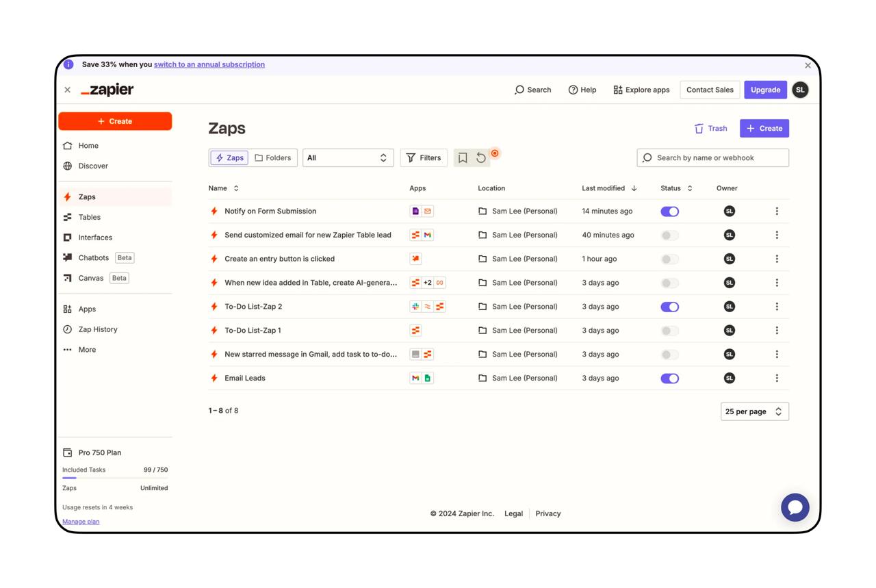Open more options for Notify on Form Submission
This screenshot has width=876, height=588.
click(777, 212)
